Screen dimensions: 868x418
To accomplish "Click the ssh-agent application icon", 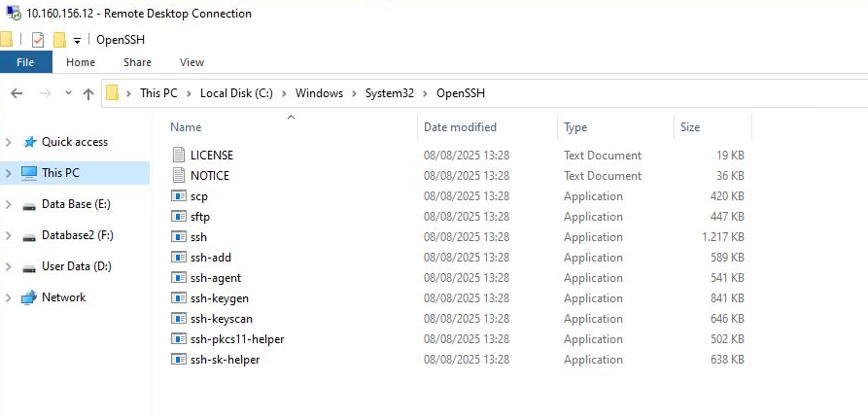I will pyautogui.click(x=178, y=278).
